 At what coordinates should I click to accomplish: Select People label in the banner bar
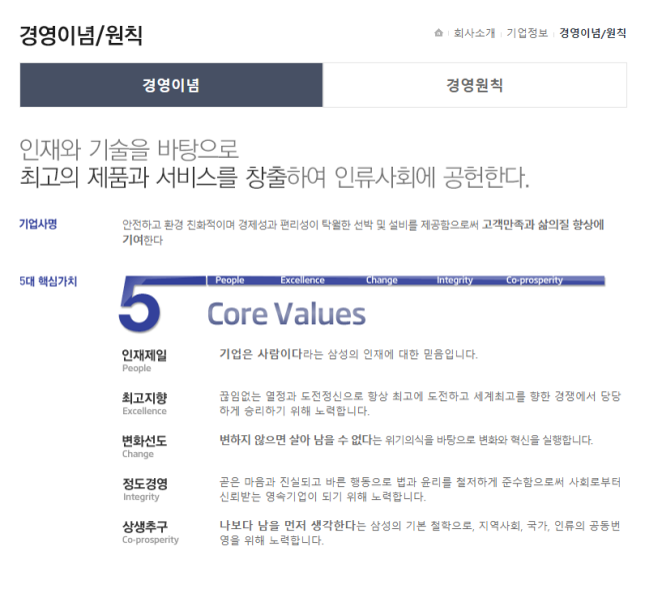(230, 281)
